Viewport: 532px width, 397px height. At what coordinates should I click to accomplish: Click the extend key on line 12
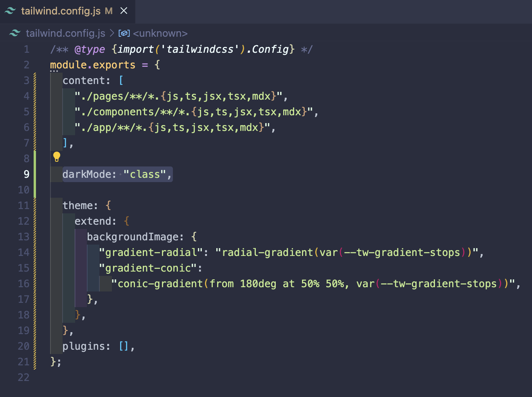[x=93, y=221]
